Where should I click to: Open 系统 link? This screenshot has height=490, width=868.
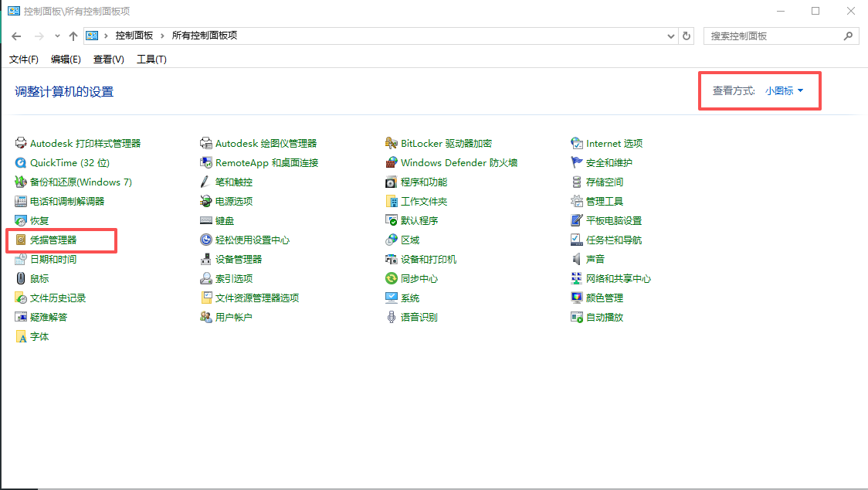point(410,298)
